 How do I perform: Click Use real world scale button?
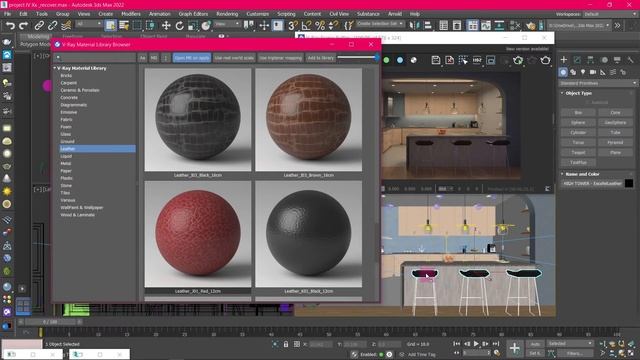coord(234,58)
